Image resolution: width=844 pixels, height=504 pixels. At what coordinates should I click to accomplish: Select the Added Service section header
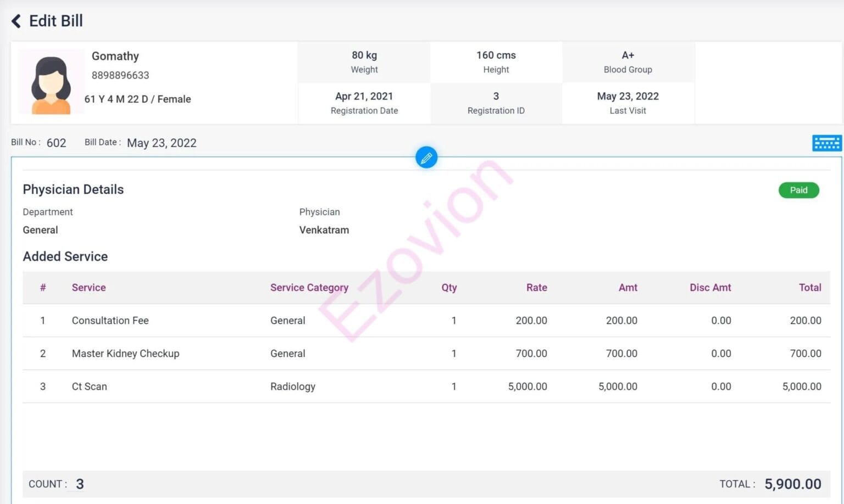click(65, 256)
